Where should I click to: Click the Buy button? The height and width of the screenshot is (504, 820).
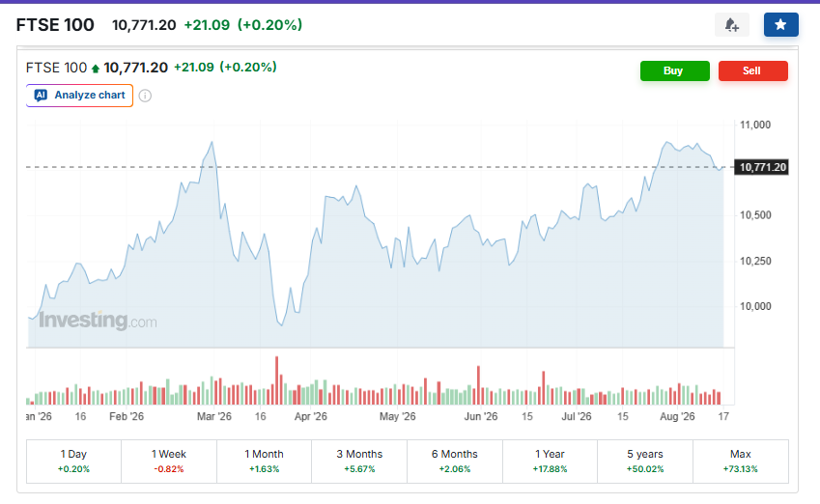[674, 70]
